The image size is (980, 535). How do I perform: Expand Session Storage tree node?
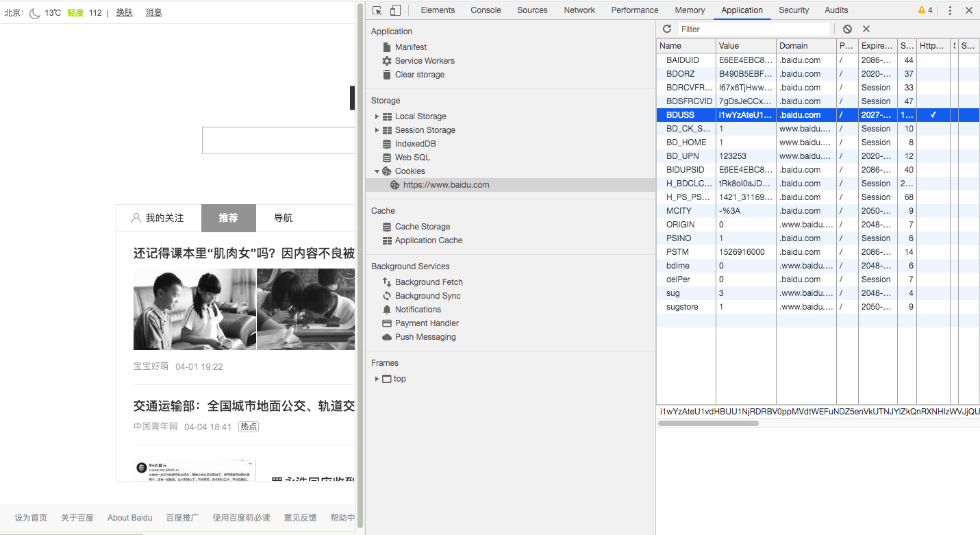tap(377, 130)
